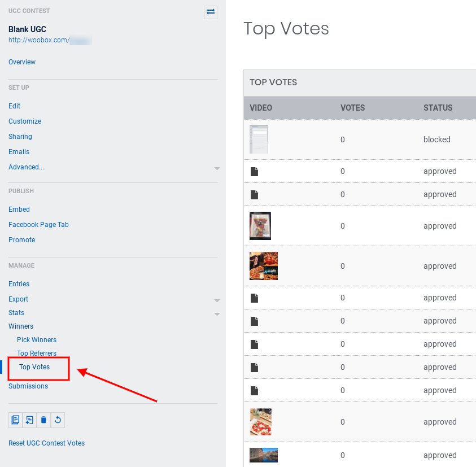Click the Reset UGC Contest Votes link
Screen dimensions: 476x467
click(x=46, y=443)
